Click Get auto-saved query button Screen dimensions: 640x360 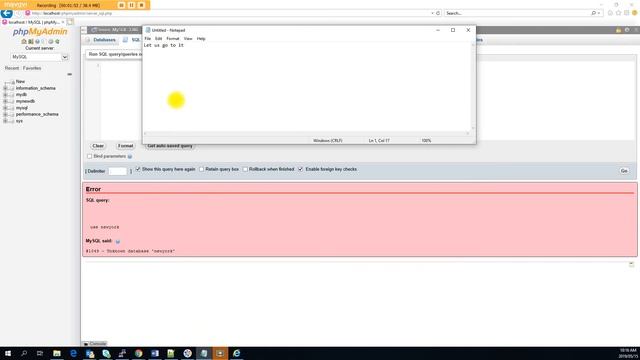[x=169, y=146]
